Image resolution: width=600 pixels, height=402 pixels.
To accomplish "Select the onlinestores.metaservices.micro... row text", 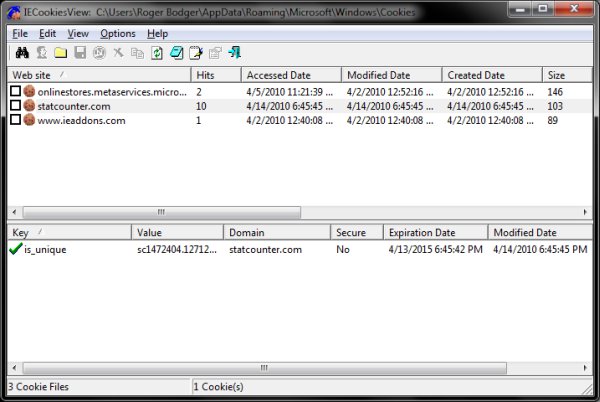I will (112, 92).
